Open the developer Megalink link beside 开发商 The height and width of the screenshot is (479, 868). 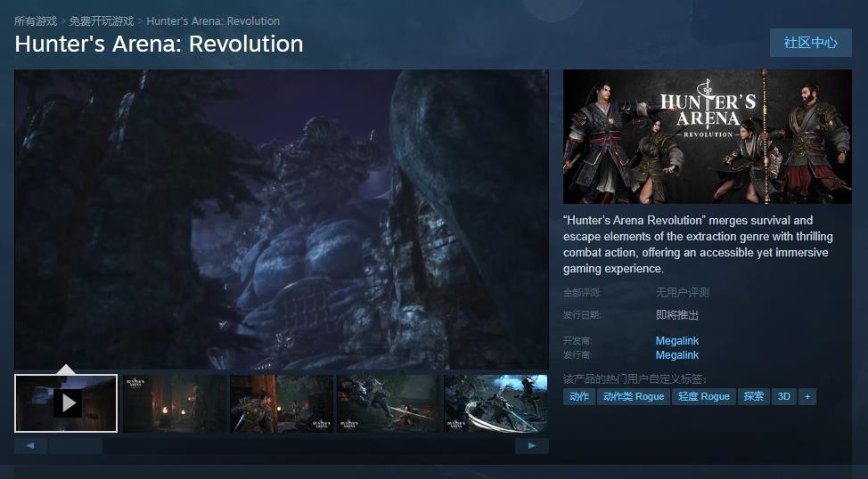coord(677,341)
